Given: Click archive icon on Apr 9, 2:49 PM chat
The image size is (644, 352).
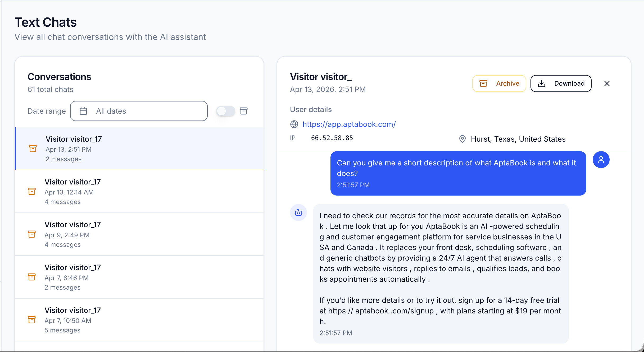Looking at the screenshot, I should point(32,234).
